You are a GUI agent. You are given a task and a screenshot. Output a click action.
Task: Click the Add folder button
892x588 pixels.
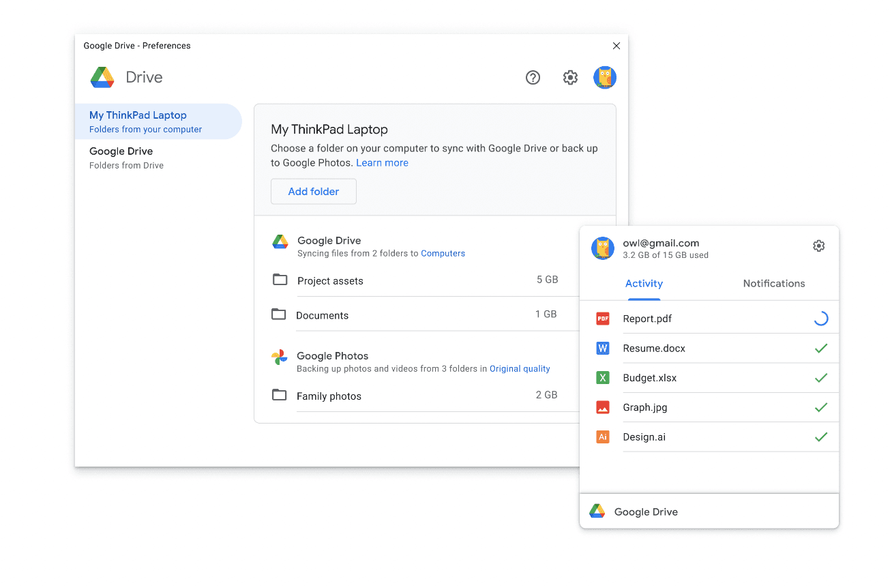click(313, 191)
